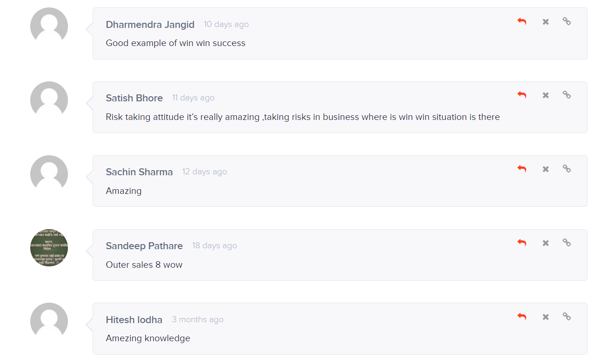Reply to Sachin Sharma's comment
This screenshot has width=610, height=364.
click(522, 169)
